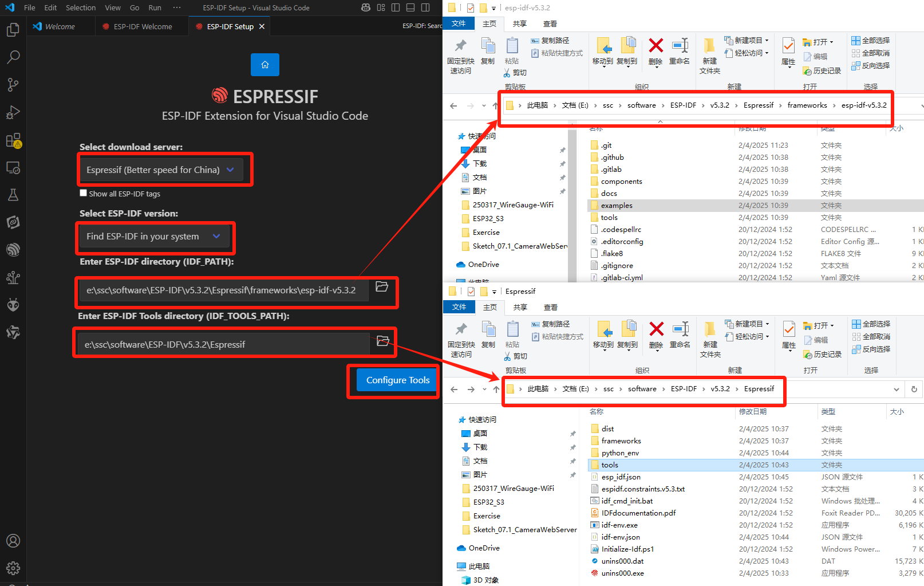The width and height of the screenshot is (924, 586).
Task: Expand Move to dropdown in upper Explorer ribbon
Action: (603, 68)
